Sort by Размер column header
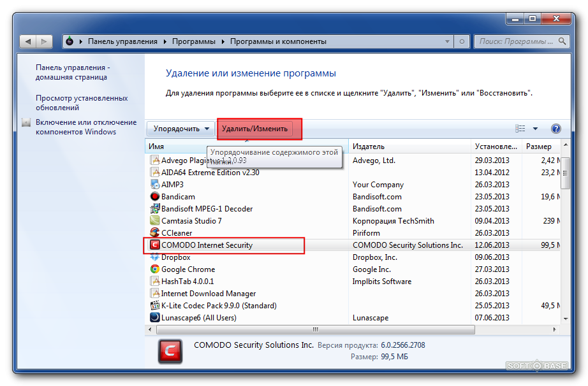 541,147
